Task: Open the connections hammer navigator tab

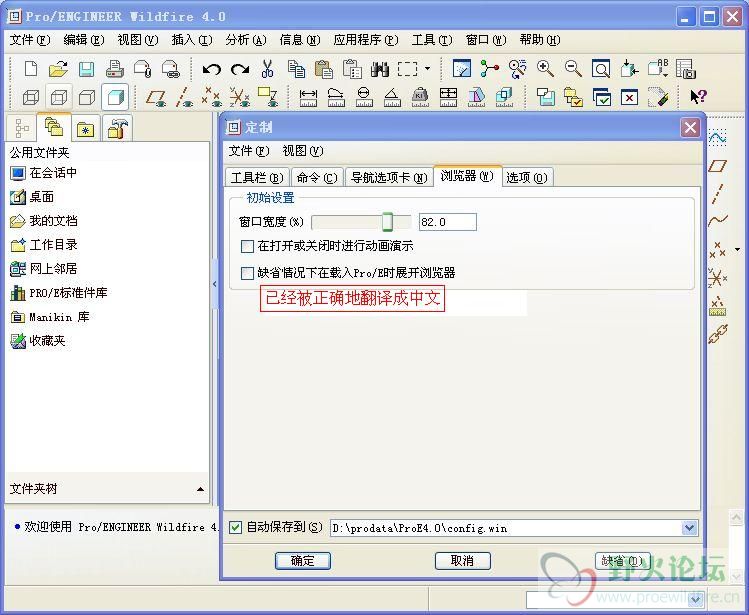Action: [x=117, y=129]
